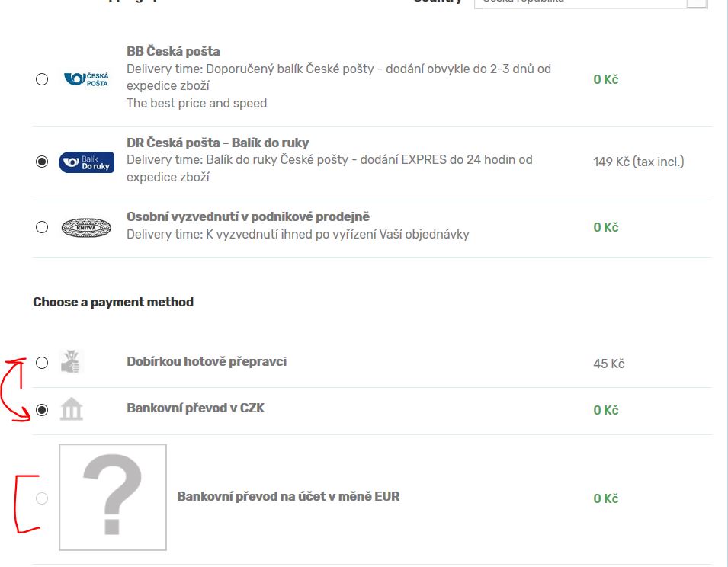Click Osobní vyzvednutí v podnikové prodejně title
728x567 pixels.
(x=248, y=217)
